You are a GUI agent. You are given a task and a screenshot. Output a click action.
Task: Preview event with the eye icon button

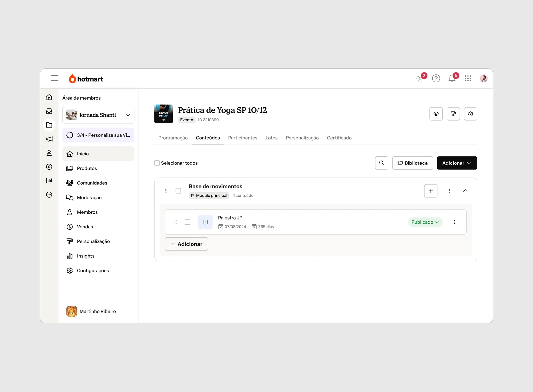pyautogui.click(x=436, y=114)
